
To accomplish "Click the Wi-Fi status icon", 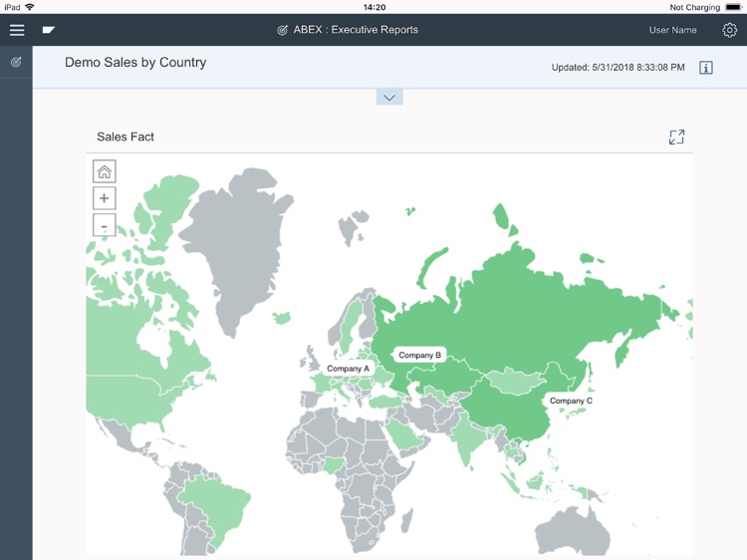I will 30,7.
